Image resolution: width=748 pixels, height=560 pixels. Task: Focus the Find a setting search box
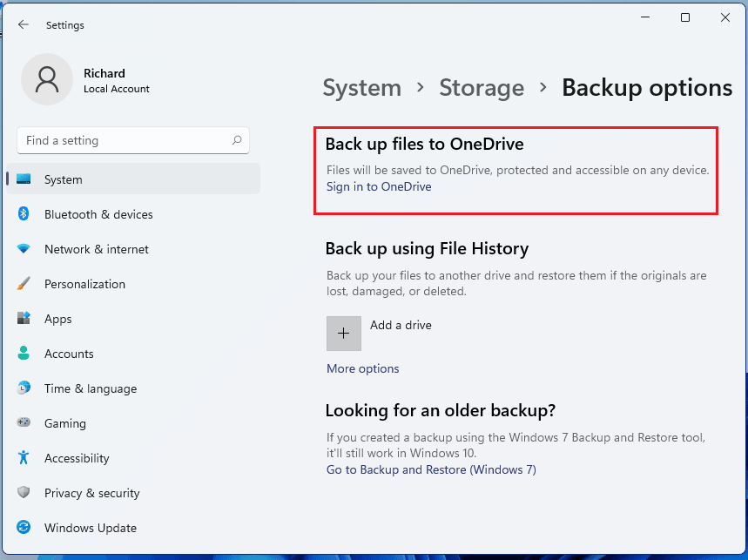[122, 140]
